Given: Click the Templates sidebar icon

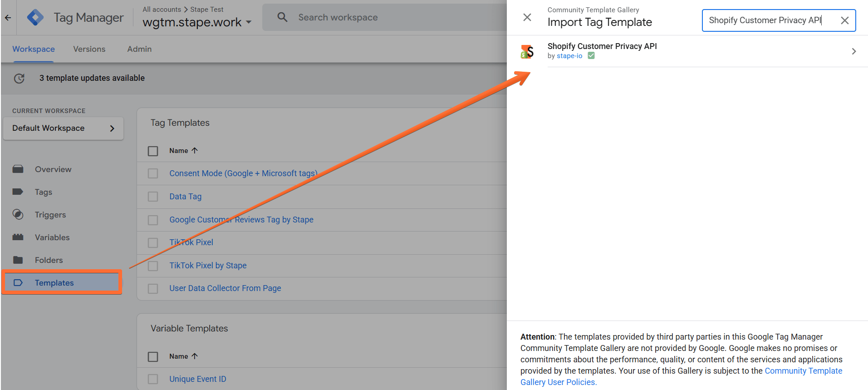Looking at the screenshot, I should 18,283.
